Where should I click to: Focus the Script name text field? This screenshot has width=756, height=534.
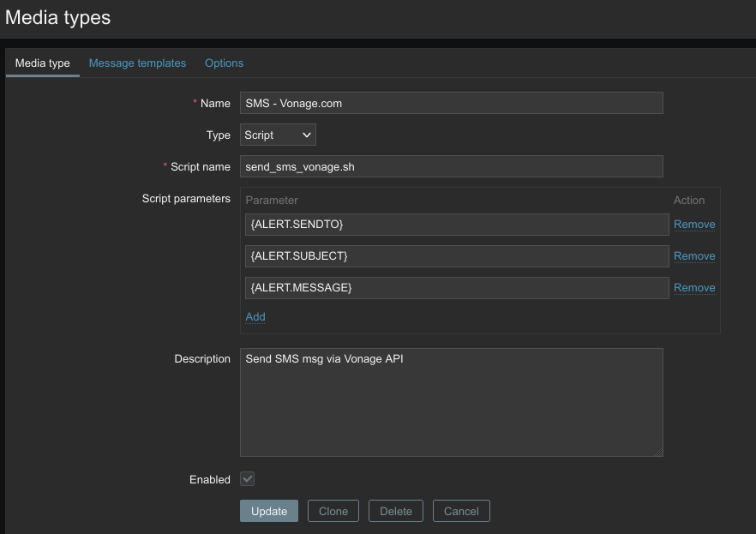tap(451, 166)
